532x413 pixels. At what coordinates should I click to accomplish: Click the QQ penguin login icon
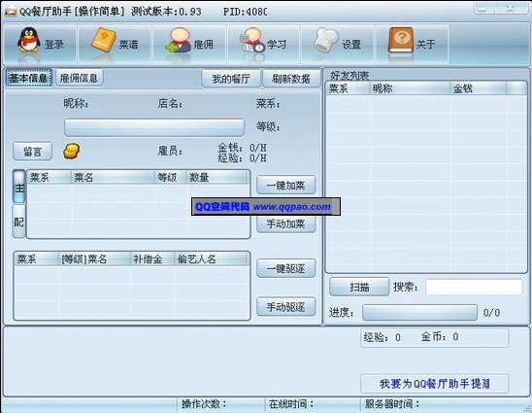tap(29, 40)
